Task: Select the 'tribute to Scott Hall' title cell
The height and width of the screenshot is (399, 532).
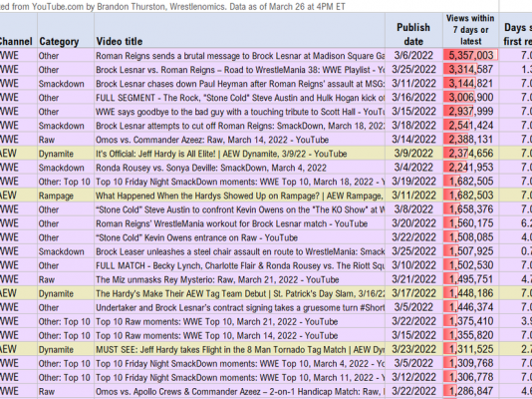Action: [239, 111]
